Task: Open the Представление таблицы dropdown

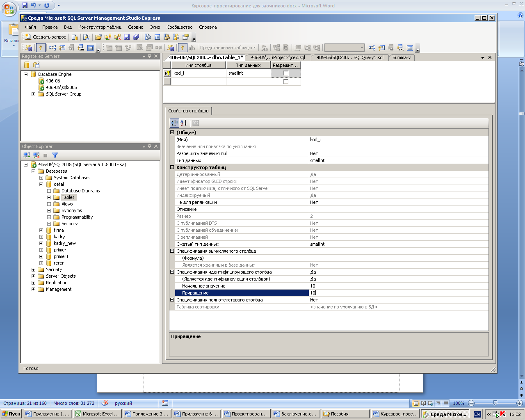Action: tap(228, 48)
